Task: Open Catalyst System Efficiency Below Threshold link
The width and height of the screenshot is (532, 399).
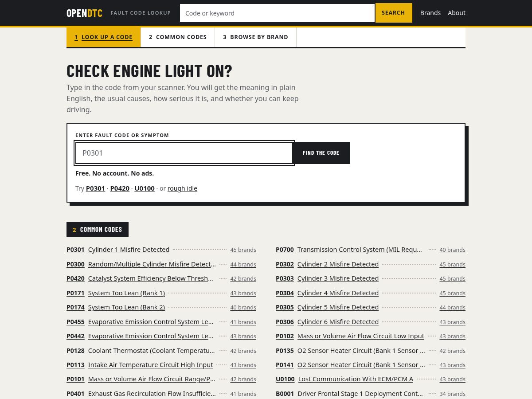Action: click(151, 278)
